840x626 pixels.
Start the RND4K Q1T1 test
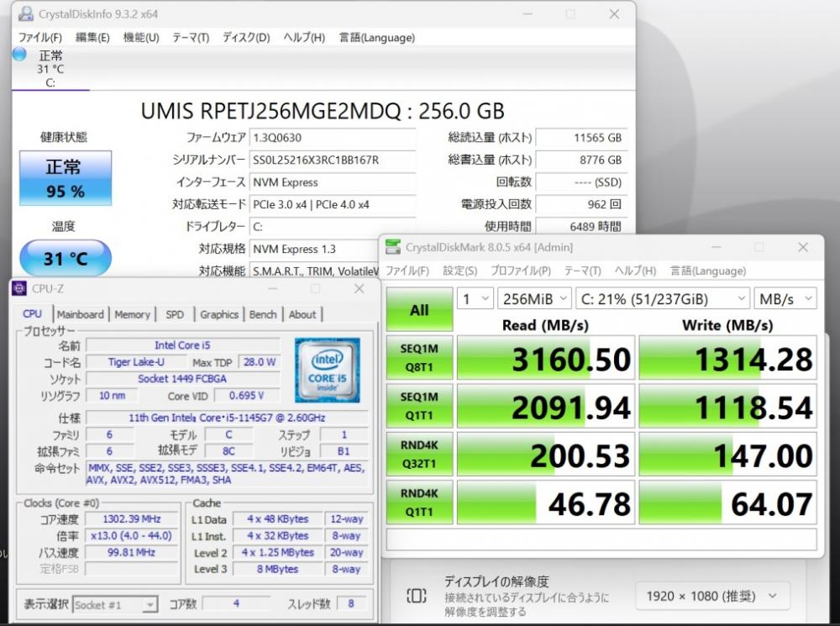(x=419, y=502)
